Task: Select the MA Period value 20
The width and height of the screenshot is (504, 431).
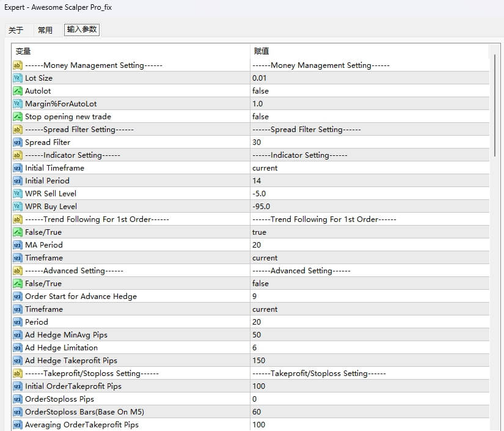Action: coord(257,245)
